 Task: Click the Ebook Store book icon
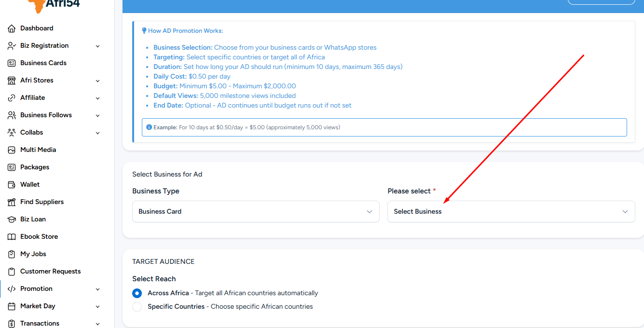pos(12,237)
